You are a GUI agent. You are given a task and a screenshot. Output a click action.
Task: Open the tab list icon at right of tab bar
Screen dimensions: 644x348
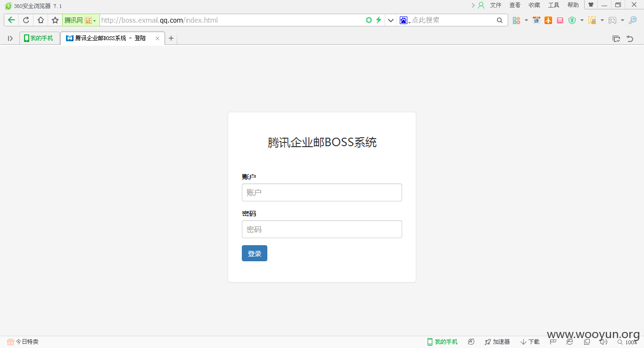tap(616, 39)
